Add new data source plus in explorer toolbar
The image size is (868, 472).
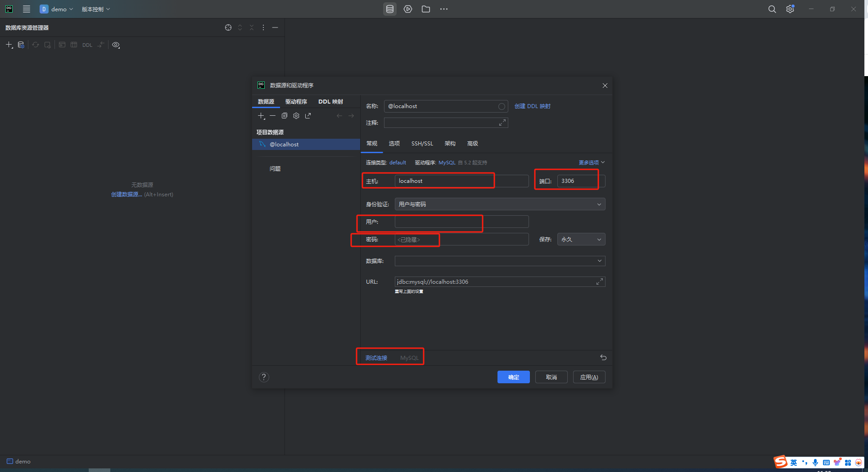pos(9,45)
